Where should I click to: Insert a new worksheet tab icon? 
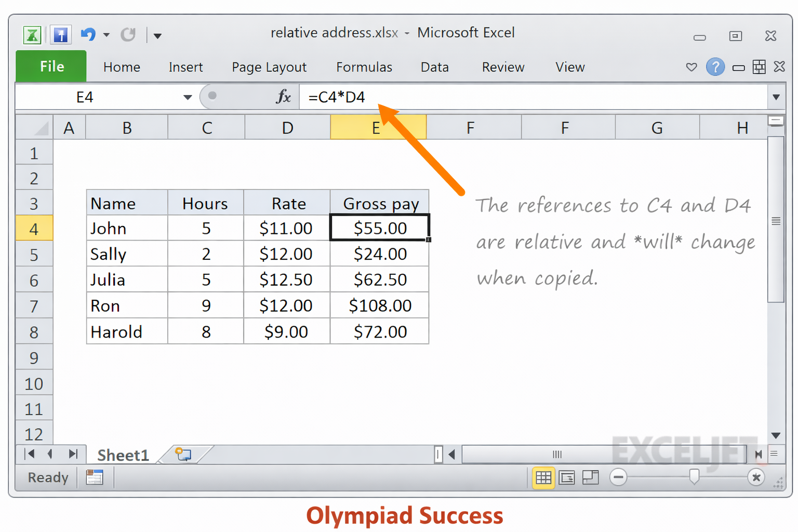(183, 455)
